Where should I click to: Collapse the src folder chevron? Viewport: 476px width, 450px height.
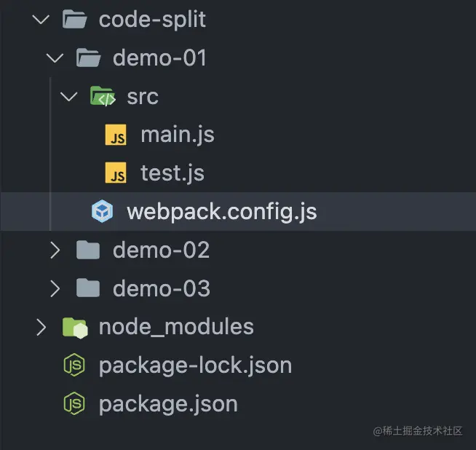click(68, 97)
